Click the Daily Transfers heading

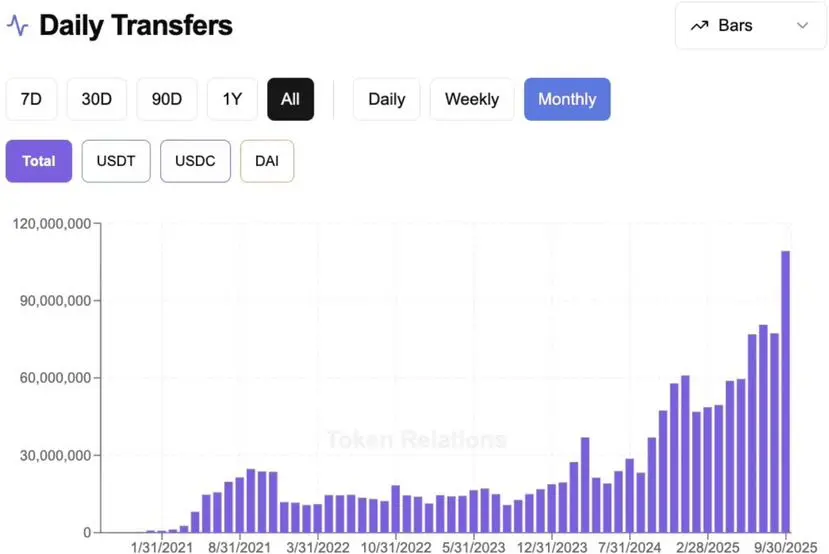pyautogui.click(x=136, y=25)
